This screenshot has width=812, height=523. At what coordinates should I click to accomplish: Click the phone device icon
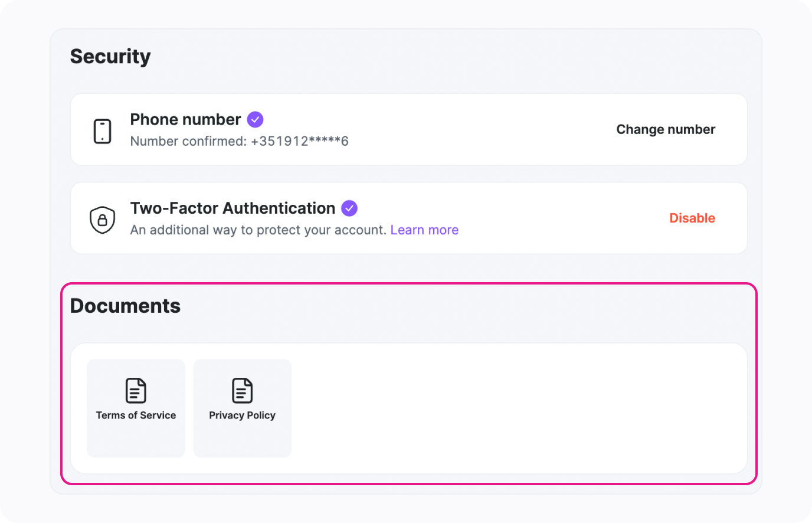[103, 130]
